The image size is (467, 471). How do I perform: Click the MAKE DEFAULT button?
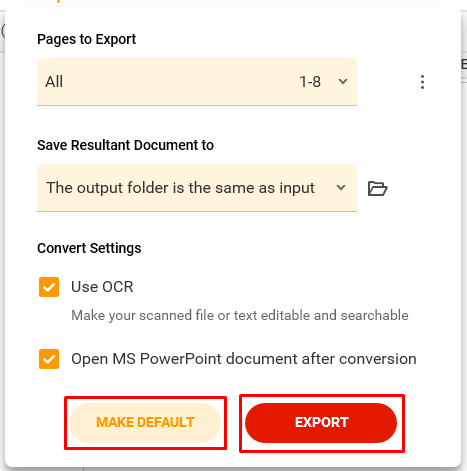point(145,423)
